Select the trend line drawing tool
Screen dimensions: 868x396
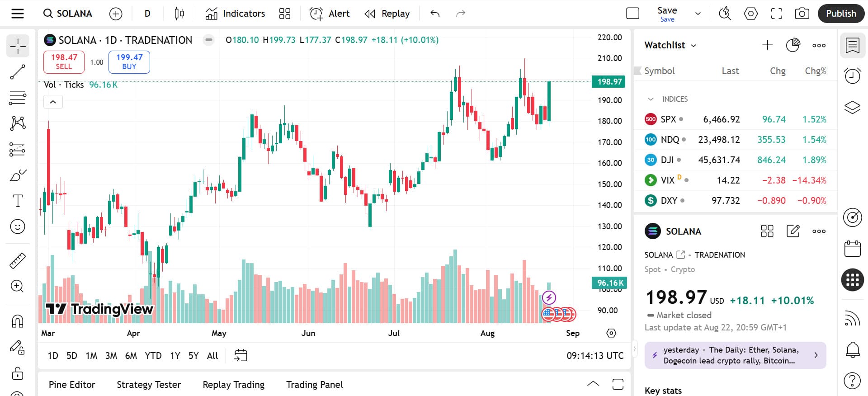coord(18,72)
